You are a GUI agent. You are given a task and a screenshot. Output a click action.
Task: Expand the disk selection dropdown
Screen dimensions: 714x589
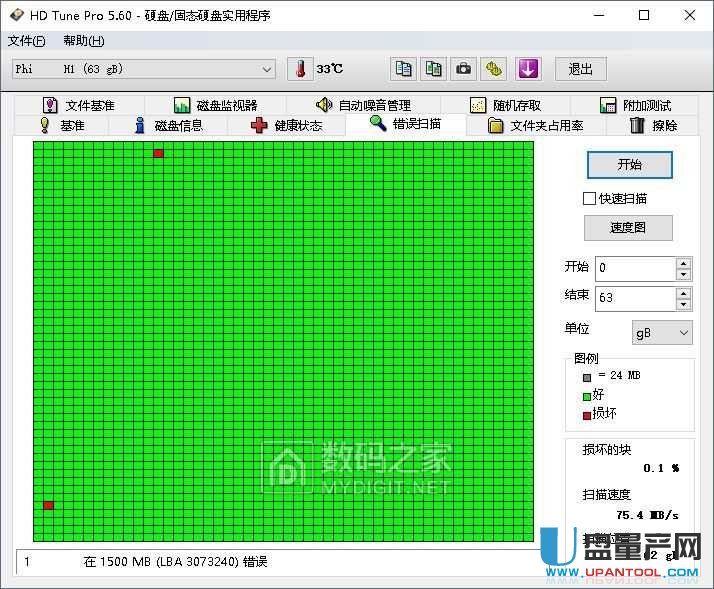click(266, 69)
